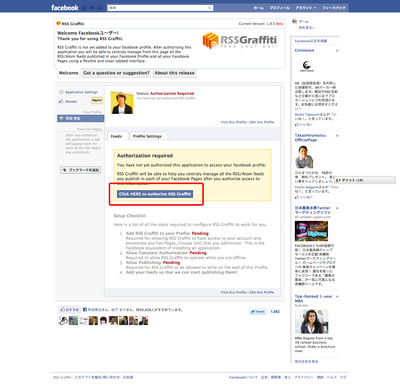Click the search magnifier icon in header
400x391 pixels.
210,8
